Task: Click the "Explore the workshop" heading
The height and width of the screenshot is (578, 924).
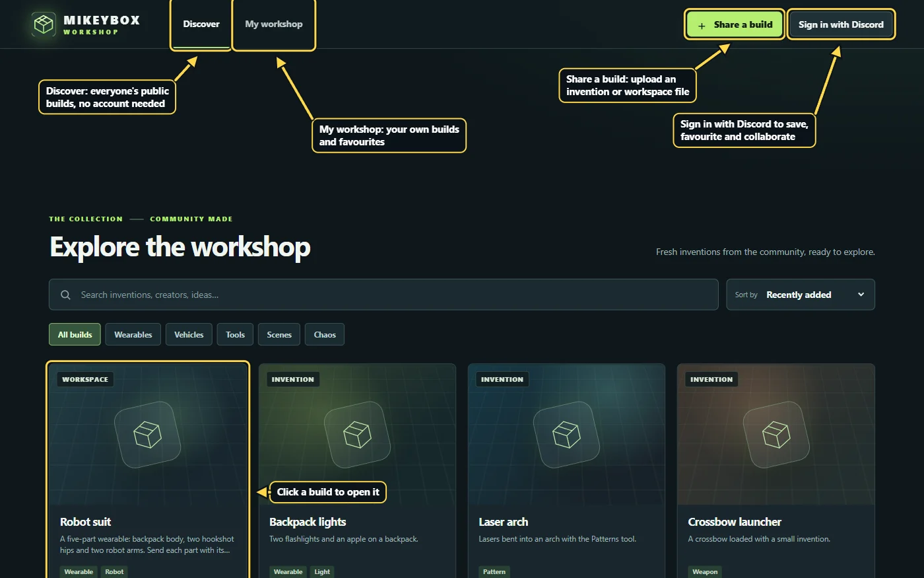Action: pyautogui.click(x=180, y=247)
